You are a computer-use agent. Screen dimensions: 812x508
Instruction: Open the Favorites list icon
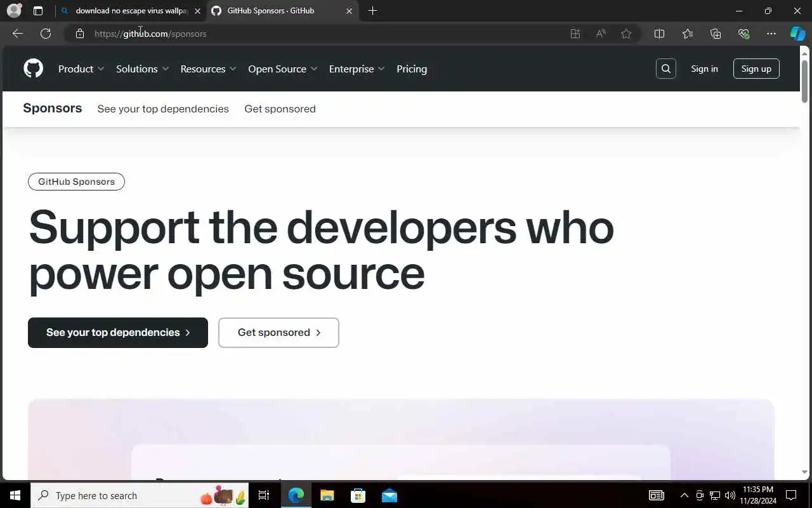[x=688, y=34]
